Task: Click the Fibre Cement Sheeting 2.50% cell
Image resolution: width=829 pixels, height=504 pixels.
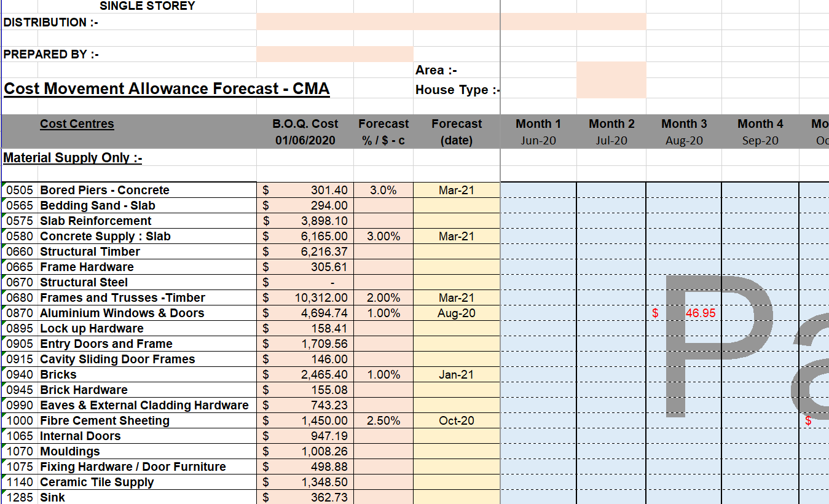Action: click(383, 421)
